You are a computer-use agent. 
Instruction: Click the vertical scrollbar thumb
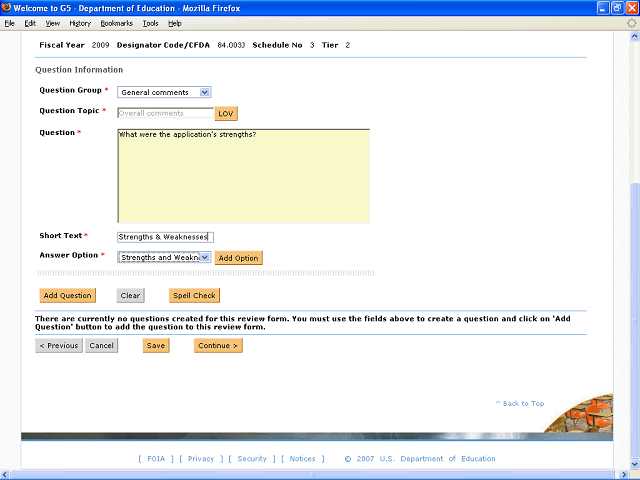[634, 320]
